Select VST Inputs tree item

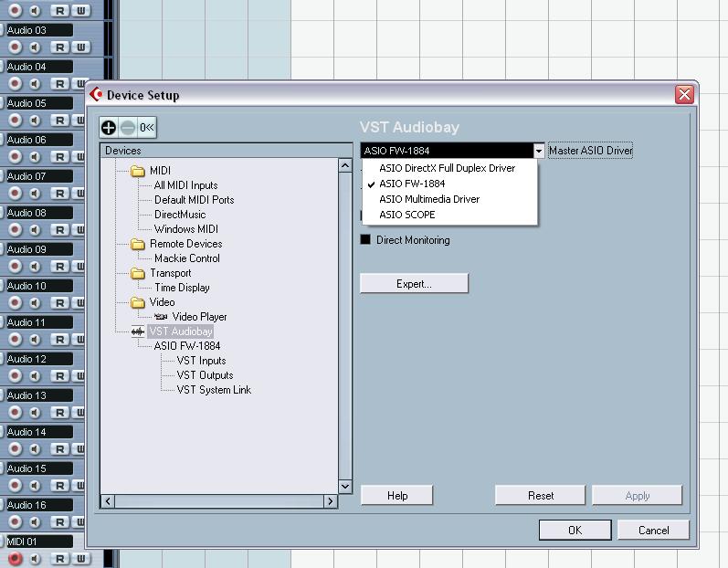201,361
